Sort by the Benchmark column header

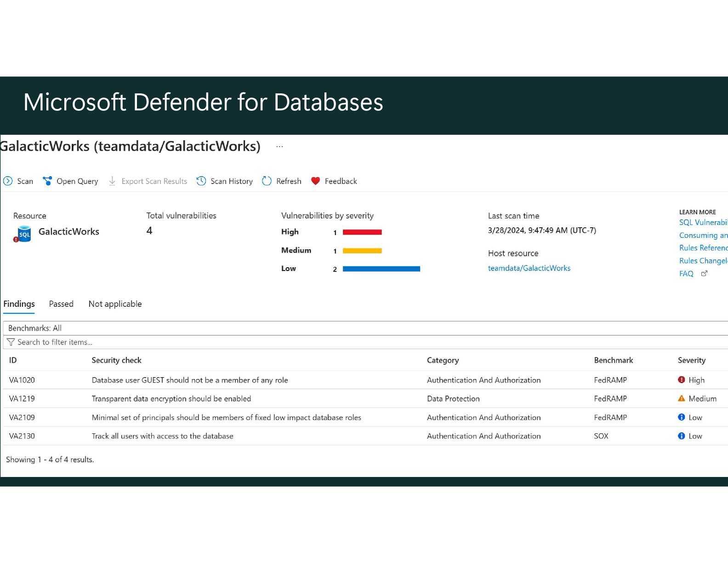click(x=613, y=360)
